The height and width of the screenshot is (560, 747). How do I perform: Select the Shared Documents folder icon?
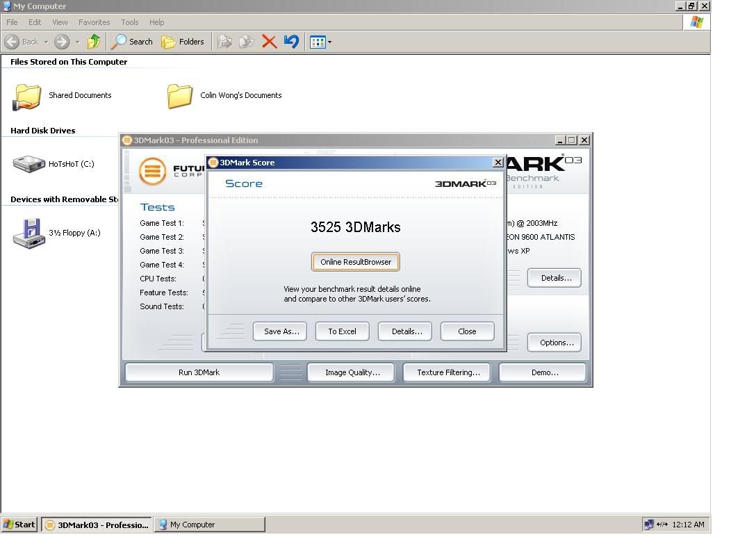coord(26,97)
